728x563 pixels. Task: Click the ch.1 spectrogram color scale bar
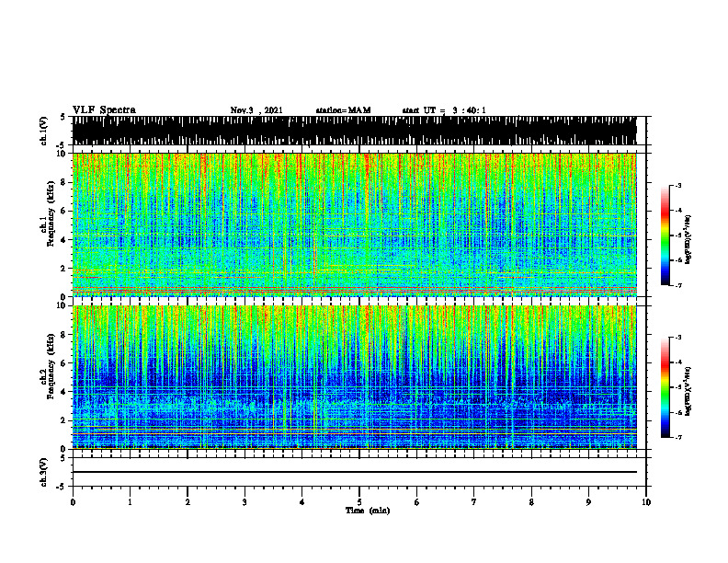click(x=665, y=236)
